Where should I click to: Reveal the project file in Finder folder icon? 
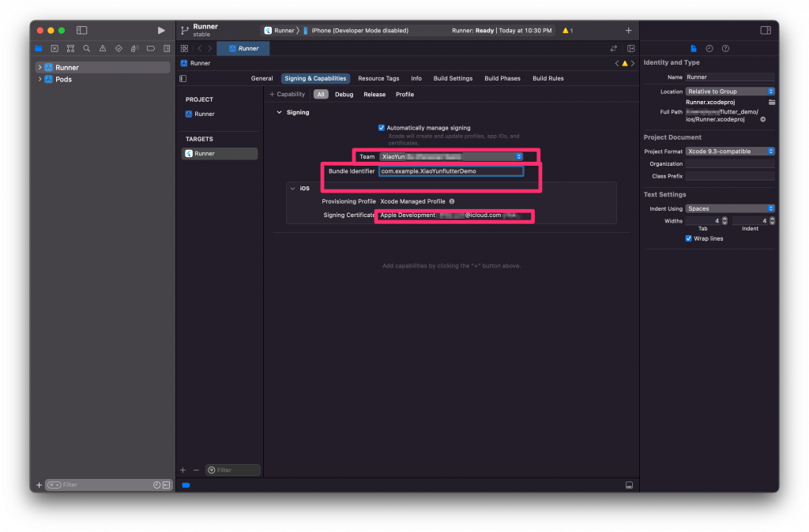772,102
